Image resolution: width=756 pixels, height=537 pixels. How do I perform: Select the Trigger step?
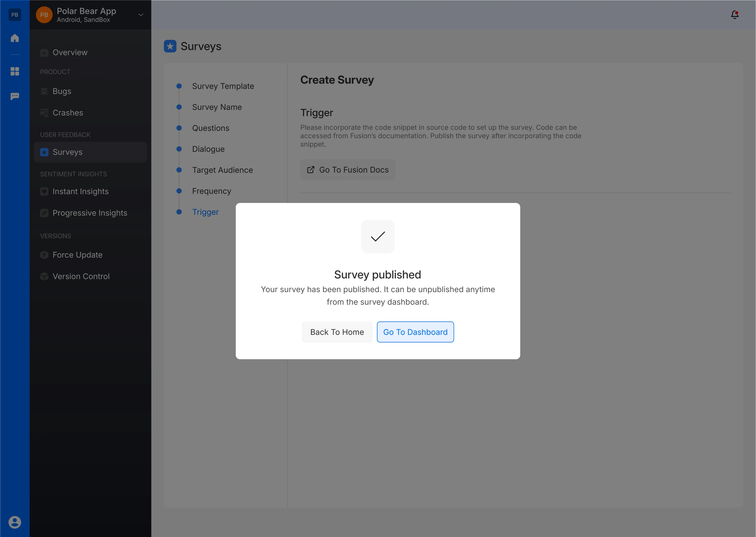205,212
